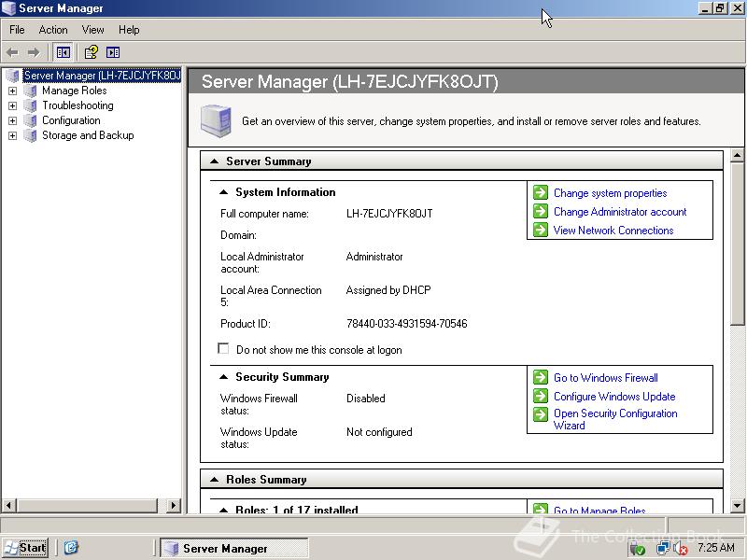
Task: Click green arrow beside Change system properties
Action: (541, 192)
